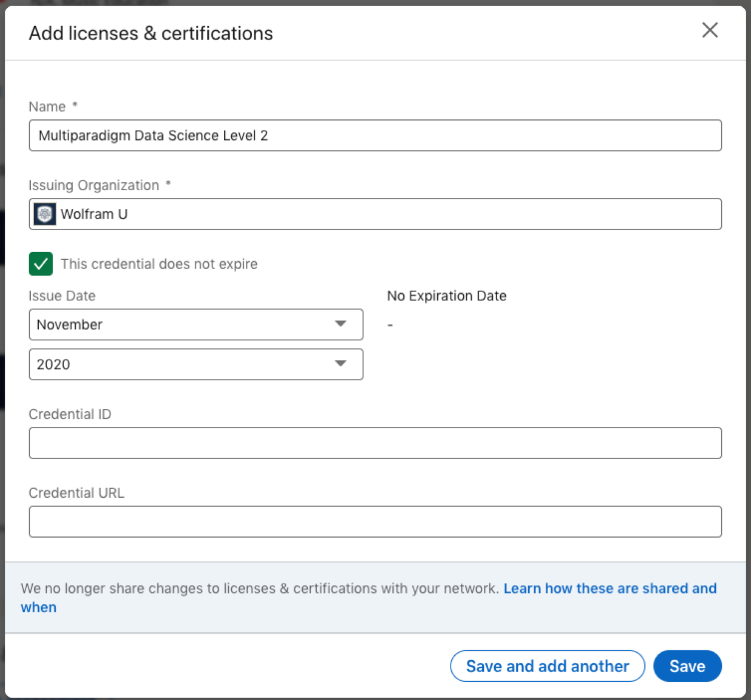
Task: Click the Credential ID label
Action: [70, 414]
